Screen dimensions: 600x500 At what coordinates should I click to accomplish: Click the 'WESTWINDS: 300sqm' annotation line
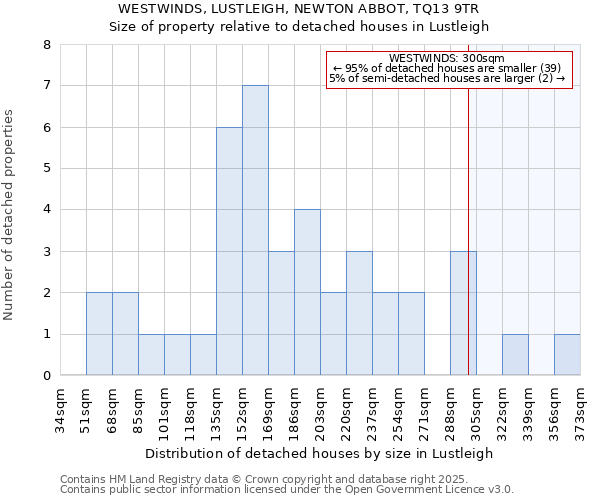coord(447,58)
